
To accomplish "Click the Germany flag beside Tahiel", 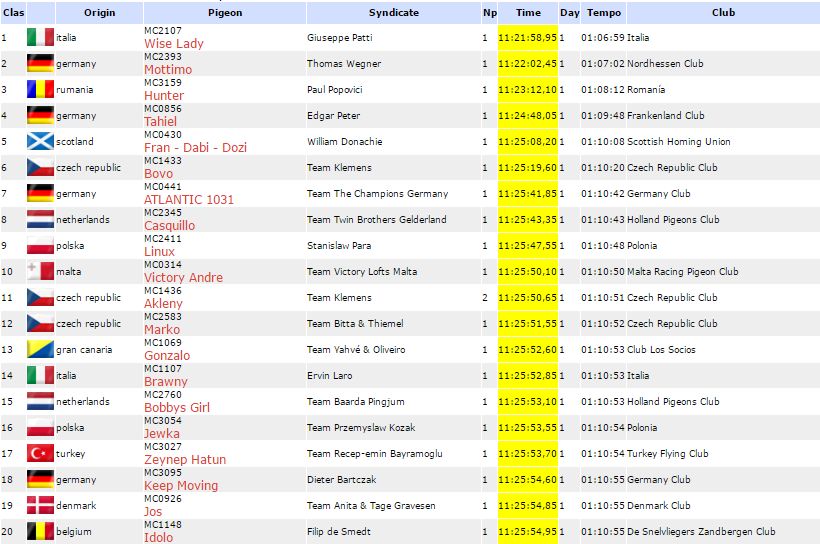I will point(40,115).
